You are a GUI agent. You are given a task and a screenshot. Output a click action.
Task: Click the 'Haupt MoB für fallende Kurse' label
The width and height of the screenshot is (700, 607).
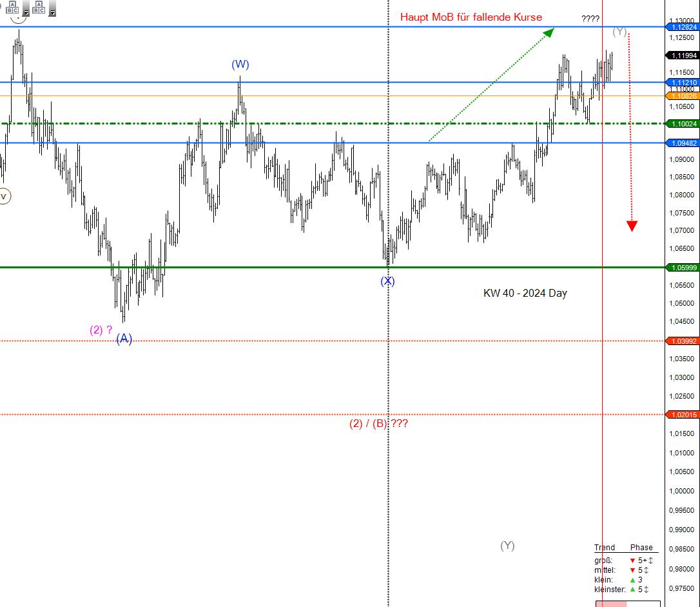tap(472, 17)
